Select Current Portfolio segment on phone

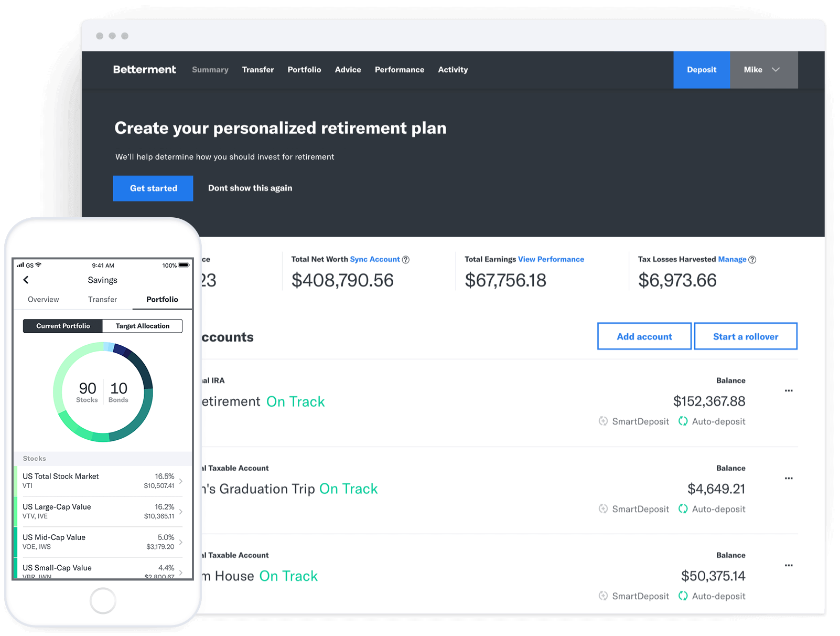coord(63,326)
